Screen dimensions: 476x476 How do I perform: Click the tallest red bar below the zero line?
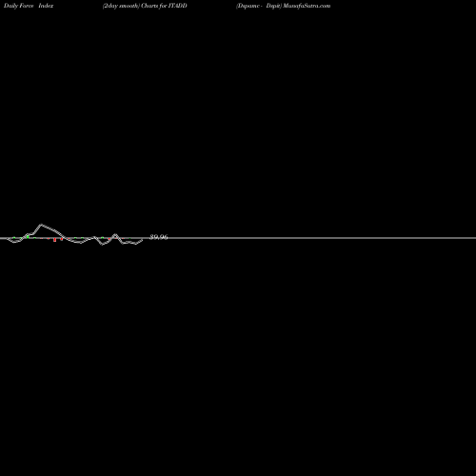point(54,240)
